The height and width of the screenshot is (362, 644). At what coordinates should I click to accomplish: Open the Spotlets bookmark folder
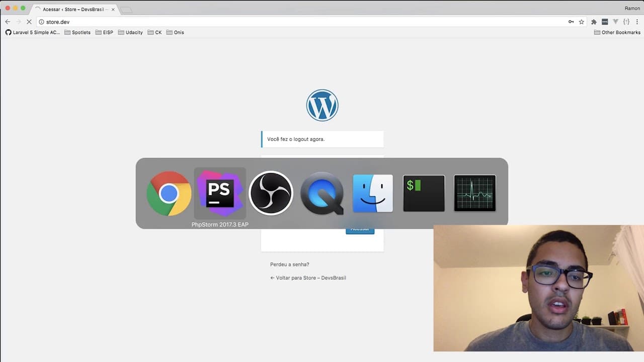77,32
